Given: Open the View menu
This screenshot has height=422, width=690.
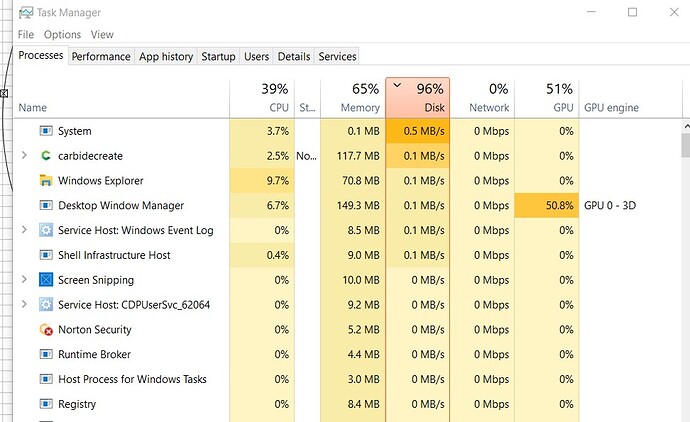Looking at the screenshot, I should click(x=102, y=34).
